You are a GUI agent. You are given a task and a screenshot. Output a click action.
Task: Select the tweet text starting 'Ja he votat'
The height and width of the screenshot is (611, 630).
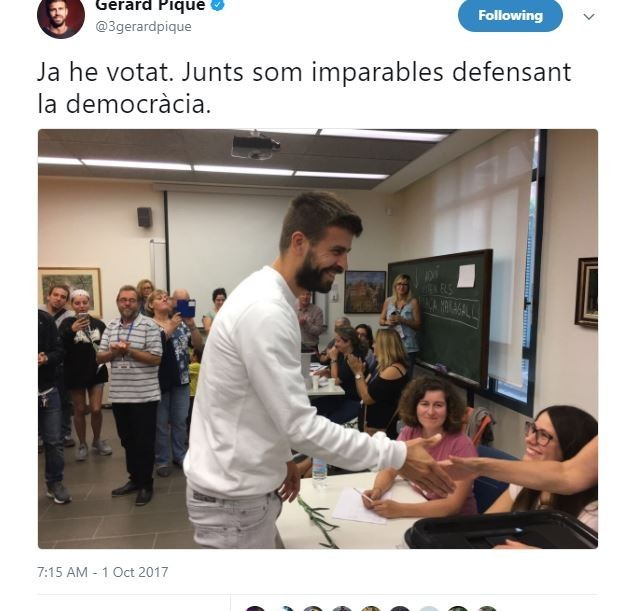(304, 88)
